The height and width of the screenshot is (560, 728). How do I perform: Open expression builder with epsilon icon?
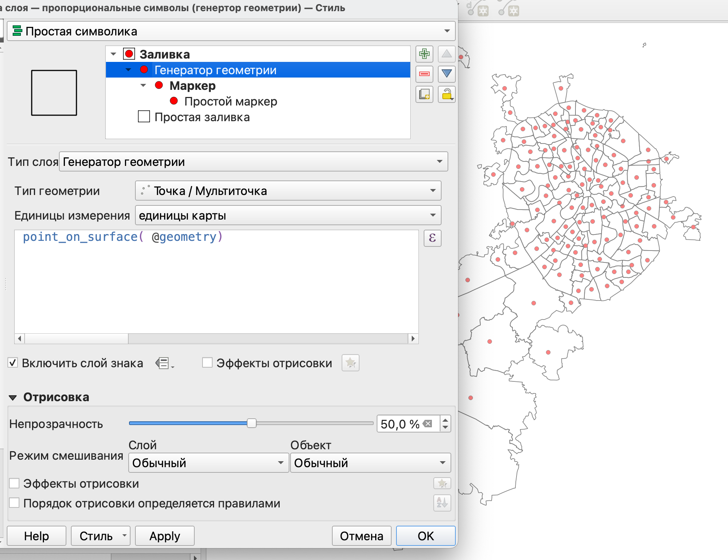click(432, 238)
